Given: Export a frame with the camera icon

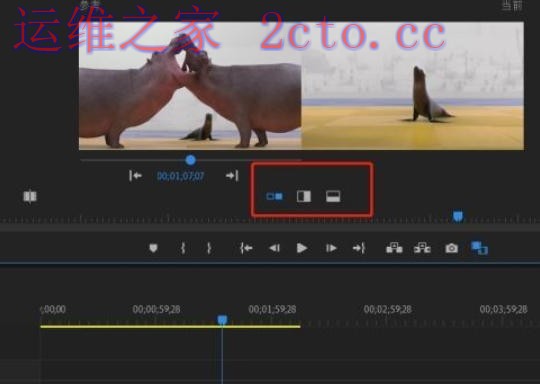Looking at the screenshot, I should 451,248.
